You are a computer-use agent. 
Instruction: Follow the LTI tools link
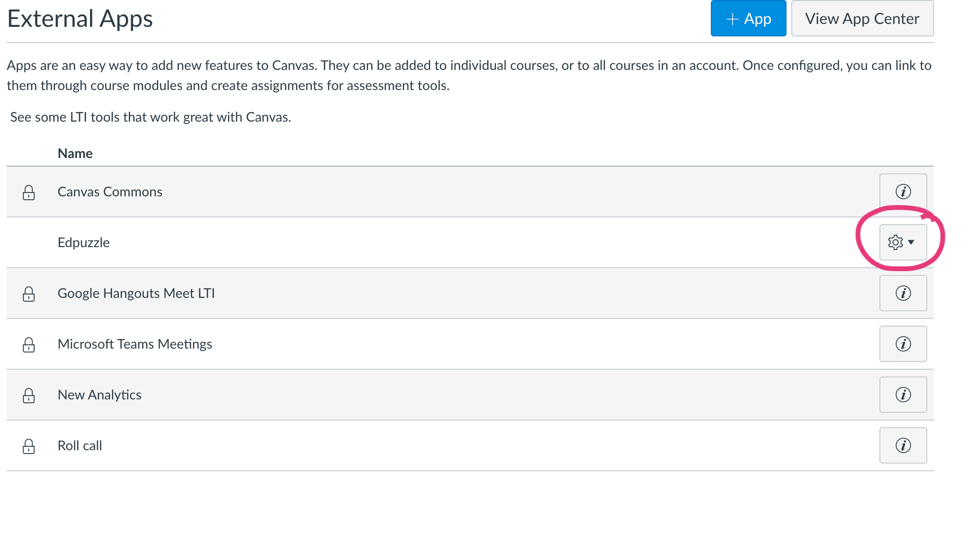point(150,117)
